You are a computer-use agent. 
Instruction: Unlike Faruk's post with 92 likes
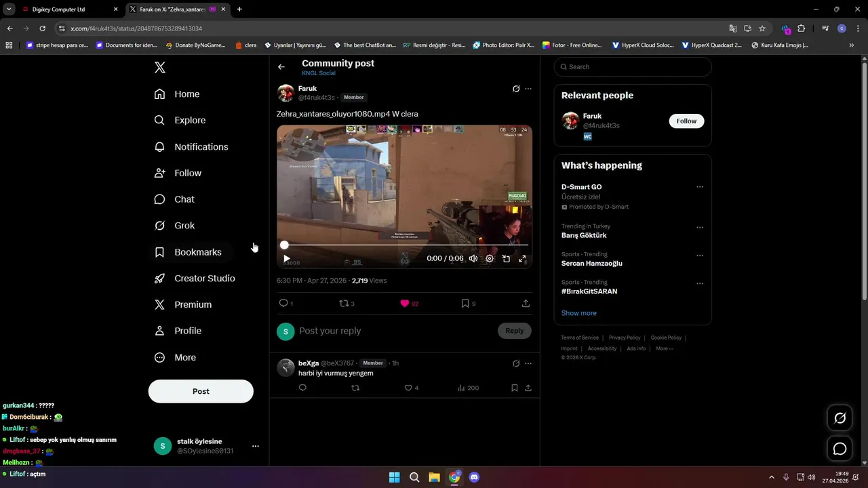tap(405, 304)
